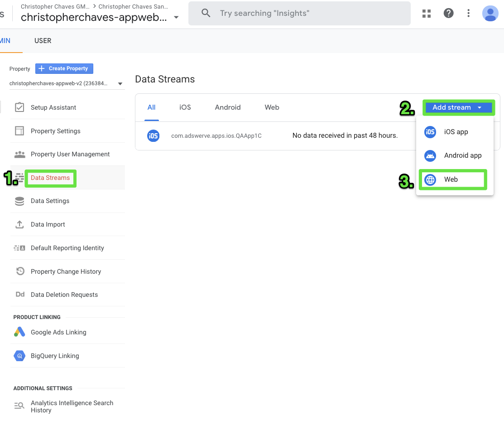Image resolution: width=504 pixels, height=421 pixels.
Task: Click the Google Ads logo icon
Action: pyautogui.click(x=19, y=332)
